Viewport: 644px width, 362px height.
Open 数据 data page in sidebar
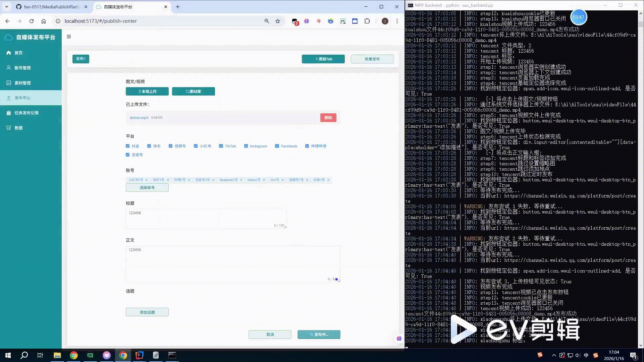coord(18,128)
